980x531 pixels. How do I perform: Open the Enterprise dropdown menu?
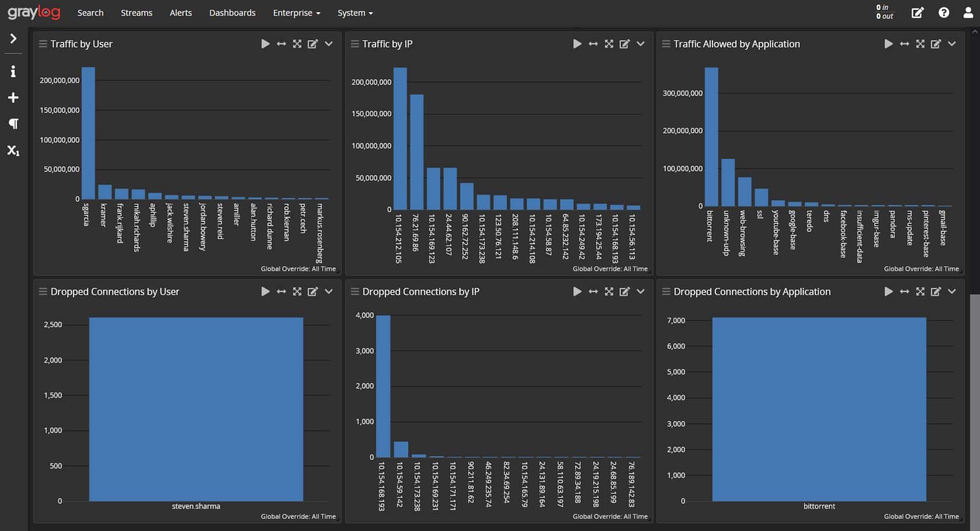(296, 12)
